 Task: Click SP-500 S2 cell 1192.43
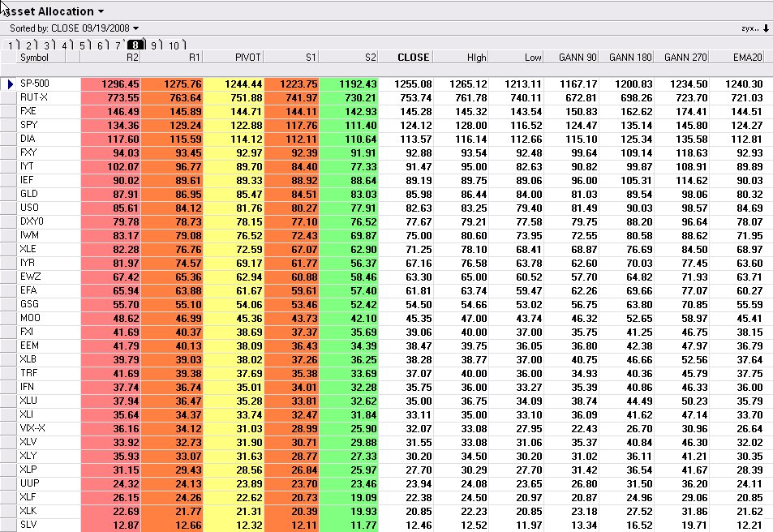pos(349,84)
